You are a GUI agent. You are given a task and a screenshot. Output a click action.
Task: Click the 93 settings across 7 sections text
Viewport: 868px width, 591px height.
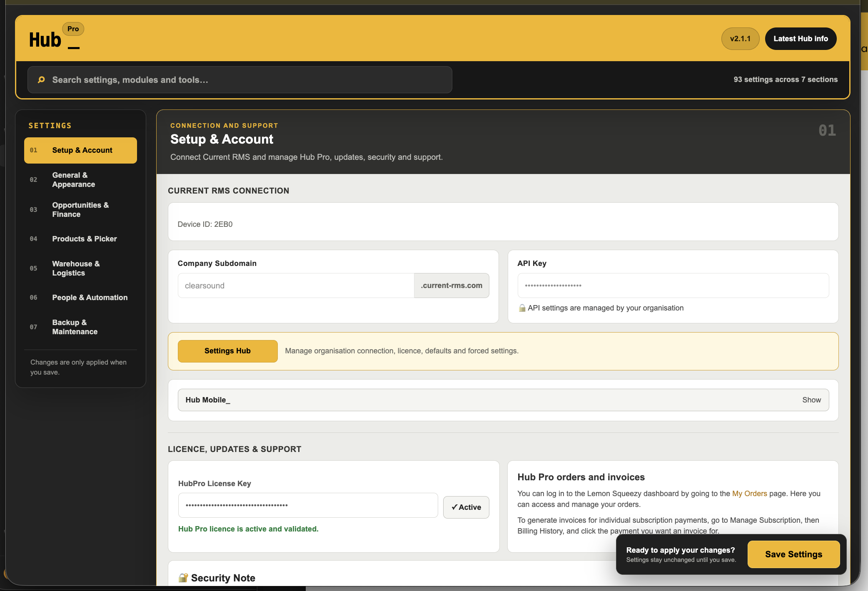click(x=786, y=79)
